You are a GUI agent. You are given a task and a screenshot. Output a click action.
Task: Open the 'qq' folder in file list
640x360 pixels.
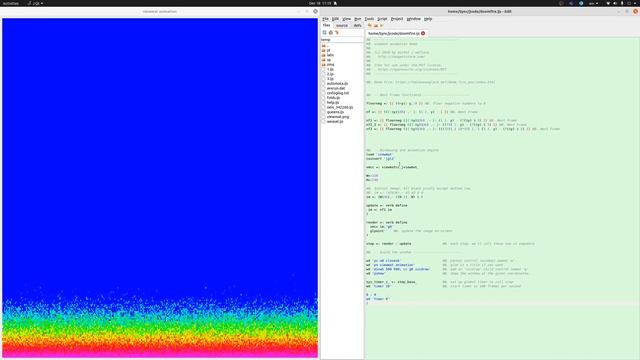[x=327, y=60]
